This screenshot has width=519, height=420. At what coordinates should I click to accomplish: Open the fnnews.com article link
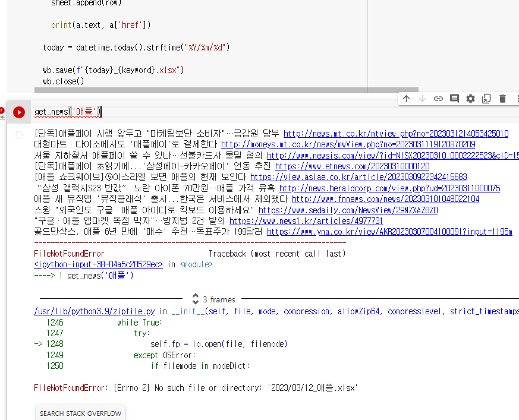pos(386,199)
